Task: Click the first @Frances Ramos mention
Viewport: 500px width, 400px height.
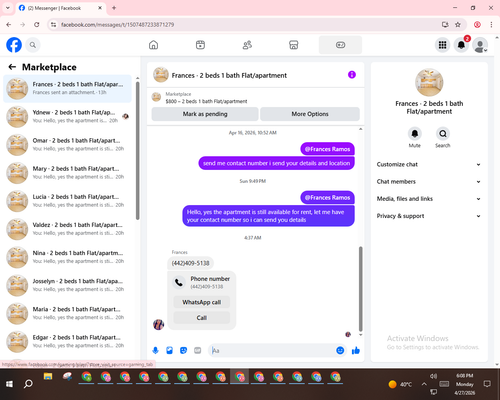Action: click(x=327, y=149)
